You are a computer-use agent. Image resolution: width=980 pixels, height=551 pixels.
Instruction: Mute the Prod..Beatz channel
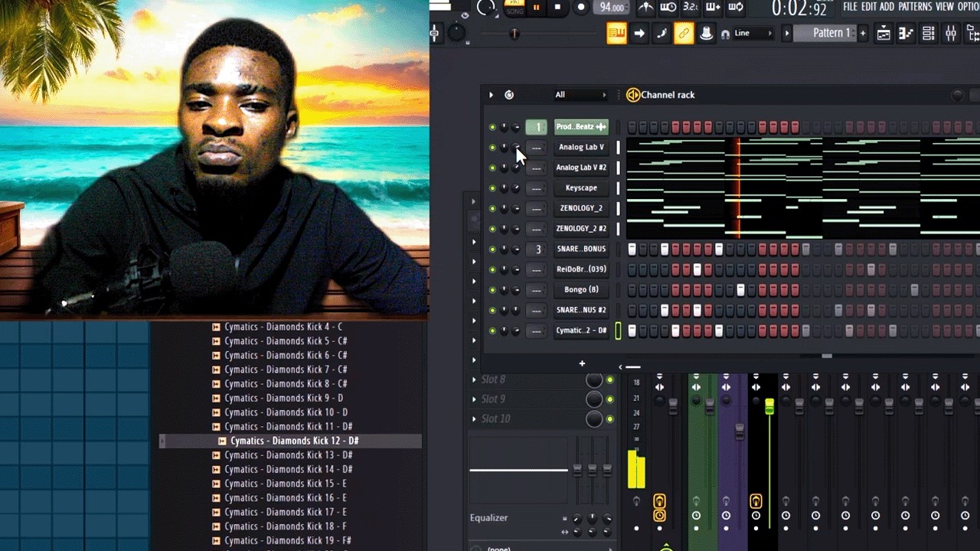(x=492, y=127)
